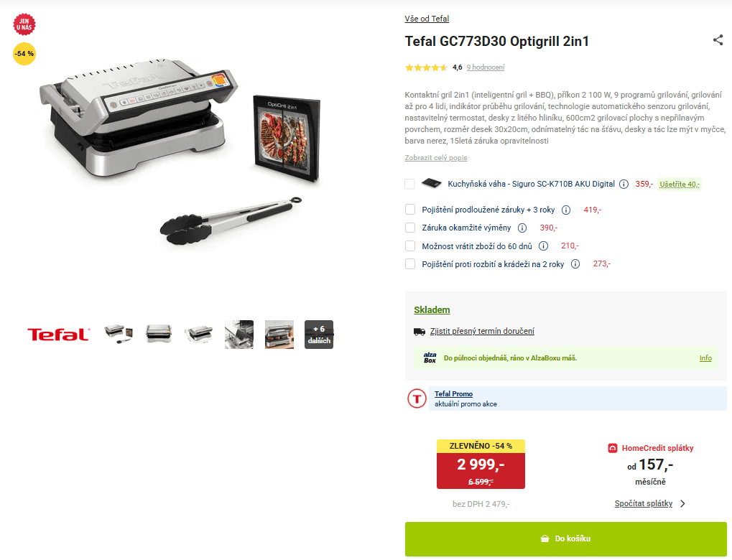Open info icon for breakage and theft insurance
This screenshot has width=732, height=560.
pos(575,264)
